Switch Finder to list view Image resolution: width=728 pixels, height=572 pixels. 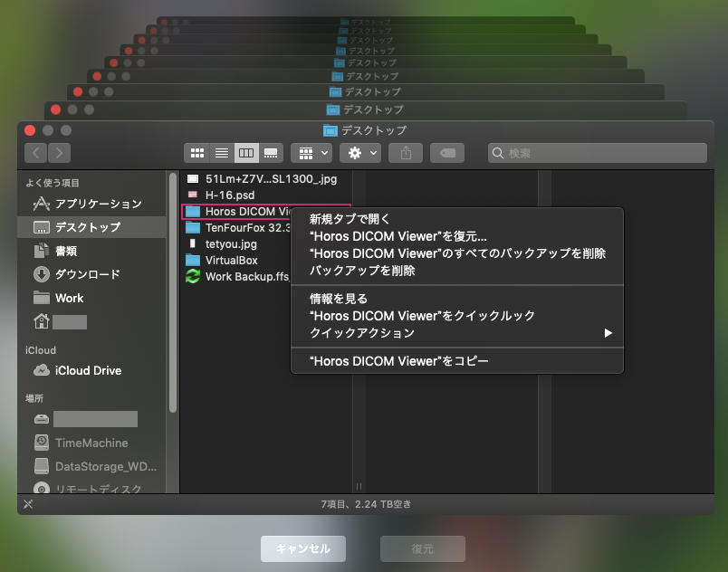222,153
